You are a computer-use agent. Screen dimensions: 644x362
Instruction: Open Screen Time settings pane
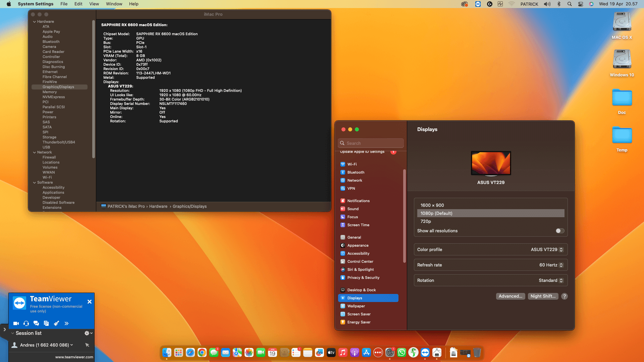click(x=368, y=225)
